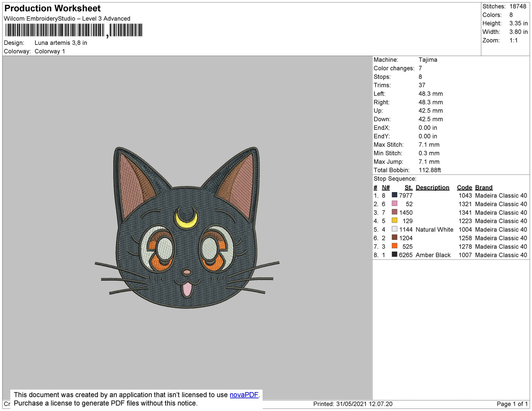Image resolution: width=532 pixels, height=411 pixels.
Task: Click the Natural White thread swatch
Action: (394, 229)
